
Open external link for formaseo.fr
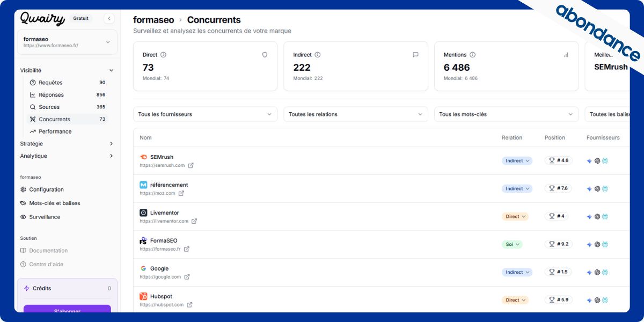pyautogui.click(x=186, y=249)
